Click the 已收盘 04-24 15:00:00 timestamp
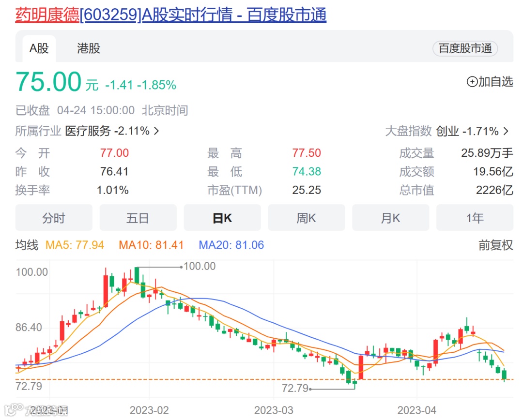 (x=75, y=110)
